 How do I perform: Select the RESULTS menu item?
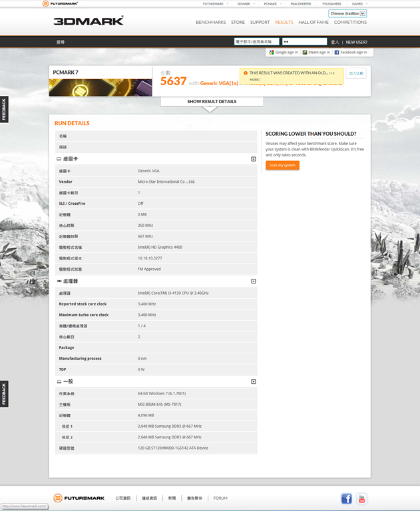coord(284,22)
